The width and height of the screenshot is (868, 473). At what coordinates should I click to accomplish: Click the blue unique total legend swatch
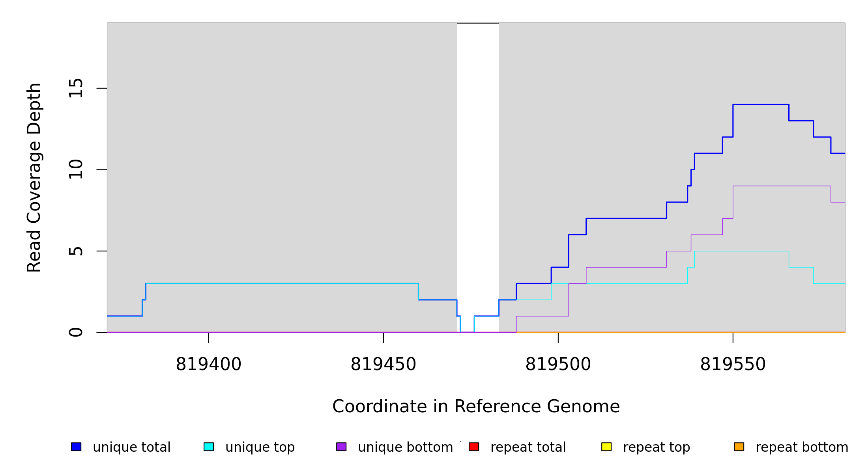[x=76, y=447]
